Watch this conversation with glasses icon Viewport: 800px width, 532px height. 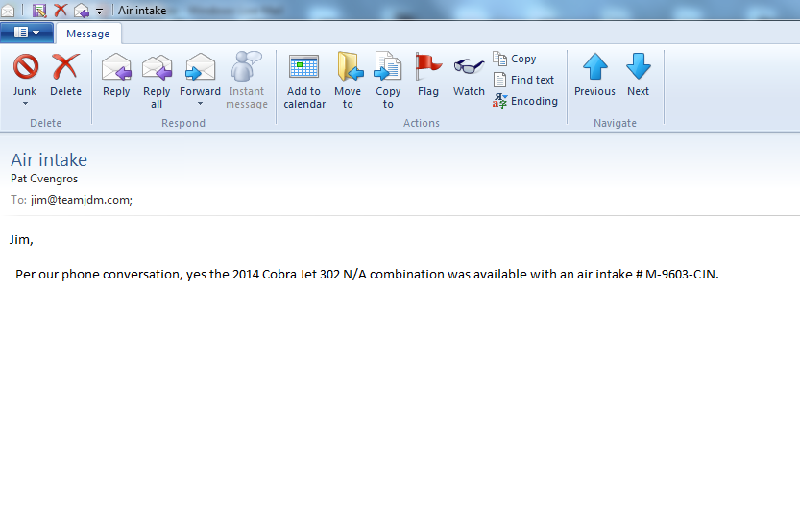[469, 75]
